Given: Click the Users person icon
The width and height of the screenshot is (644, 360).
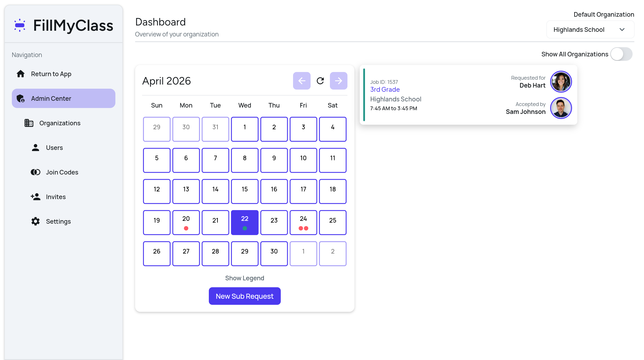Looking at the screenshot, I should pos(36,148).
